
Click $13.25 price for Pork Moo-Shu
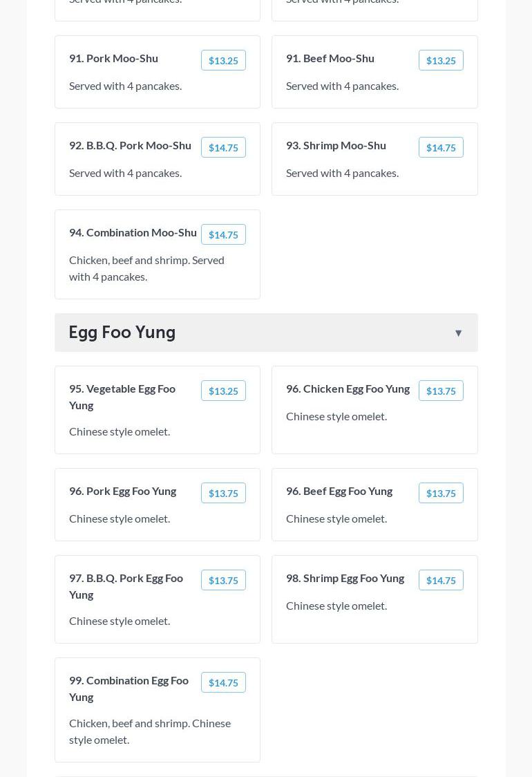click(223, 61)
